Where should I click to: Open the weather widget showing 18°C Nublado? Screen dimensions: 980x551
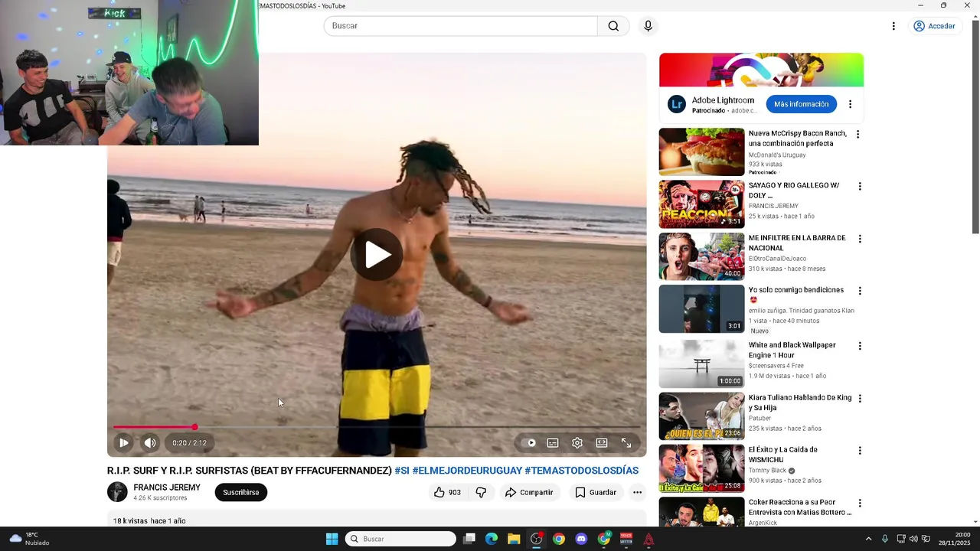[31, 539]
